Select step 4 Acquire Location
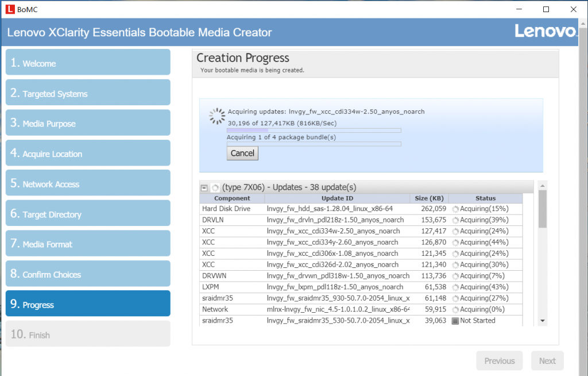 click(x=88, y=153)
